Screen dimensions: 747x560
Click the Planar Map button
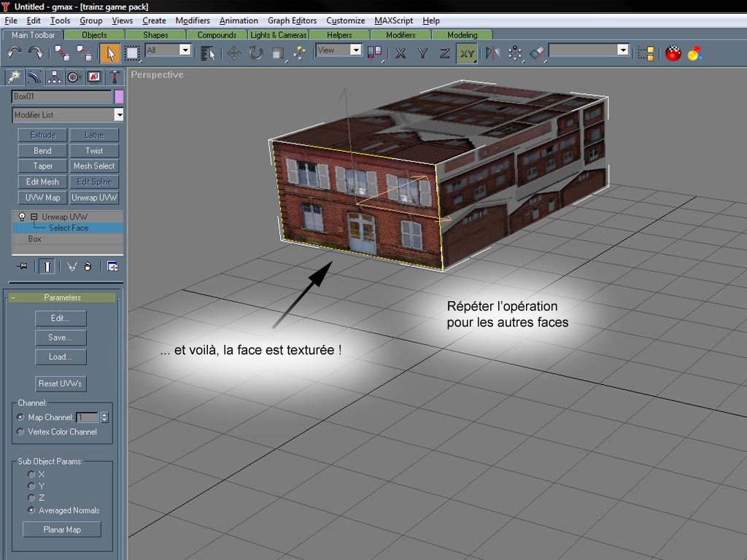coord(62,529)
